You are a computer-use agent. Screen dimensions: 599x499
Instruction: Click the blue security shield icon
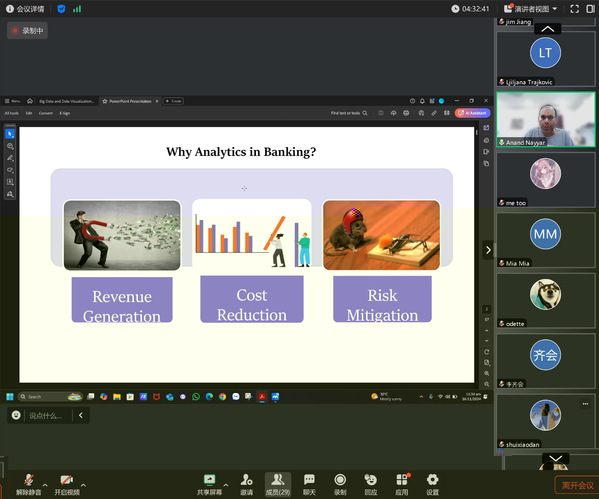coord(61,9)
